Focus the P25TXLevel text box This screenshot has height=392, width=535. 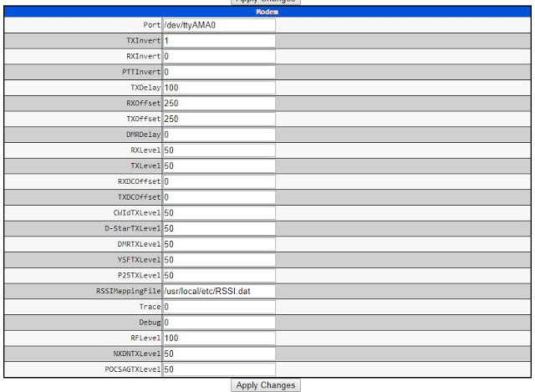click(219, 276)
